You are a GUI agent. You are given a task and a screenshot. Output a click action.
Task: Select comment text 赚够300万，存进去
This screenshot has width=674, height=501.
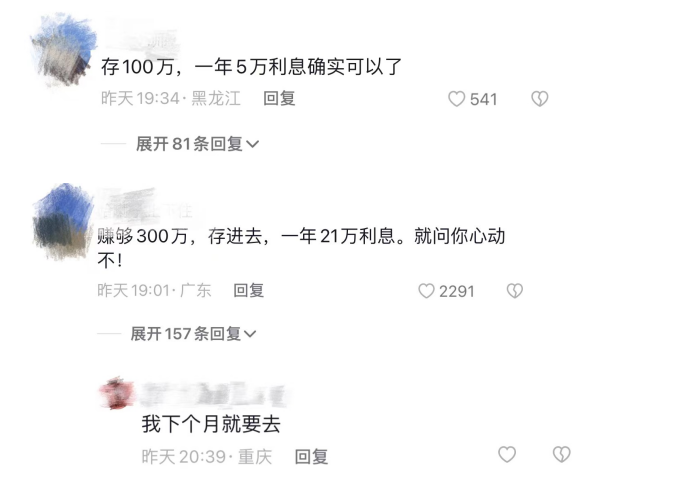184,236
